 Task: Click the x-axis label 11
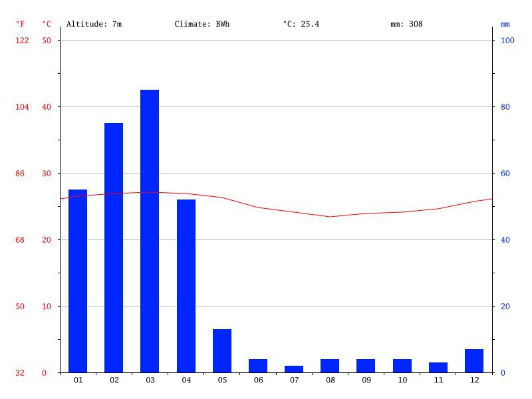tap(439, 380)
